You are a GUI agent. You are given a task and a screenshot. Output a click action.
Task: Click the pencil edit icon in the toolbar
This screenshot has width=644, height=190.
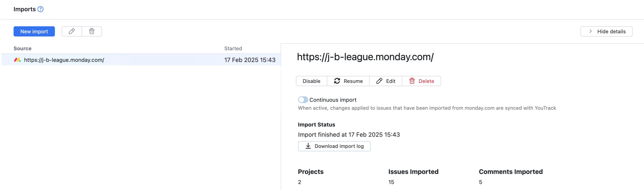point(72,31)
